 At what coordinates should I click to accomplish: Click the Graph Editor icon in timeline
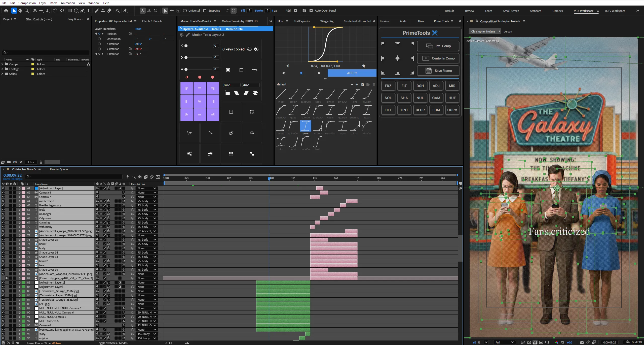(158, 177)
